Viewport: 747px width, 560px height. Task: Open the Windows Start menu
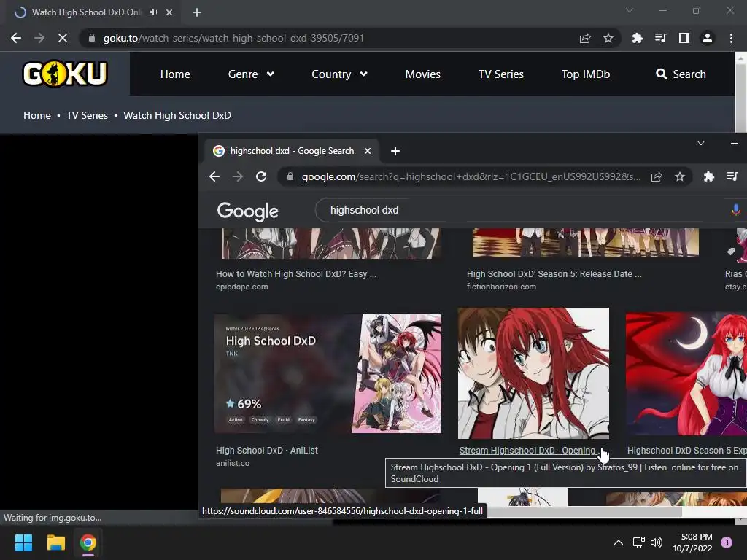coord(23,542)
